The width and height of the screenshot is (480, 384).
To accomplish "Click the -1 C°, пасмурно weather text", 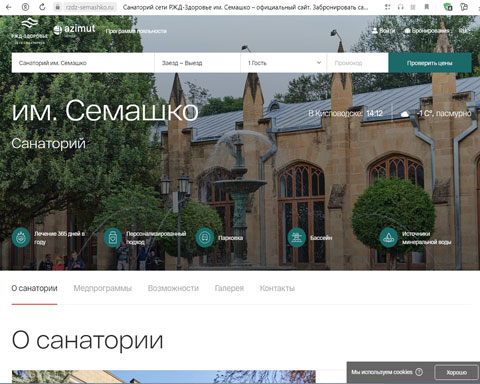I will [444, 114].
